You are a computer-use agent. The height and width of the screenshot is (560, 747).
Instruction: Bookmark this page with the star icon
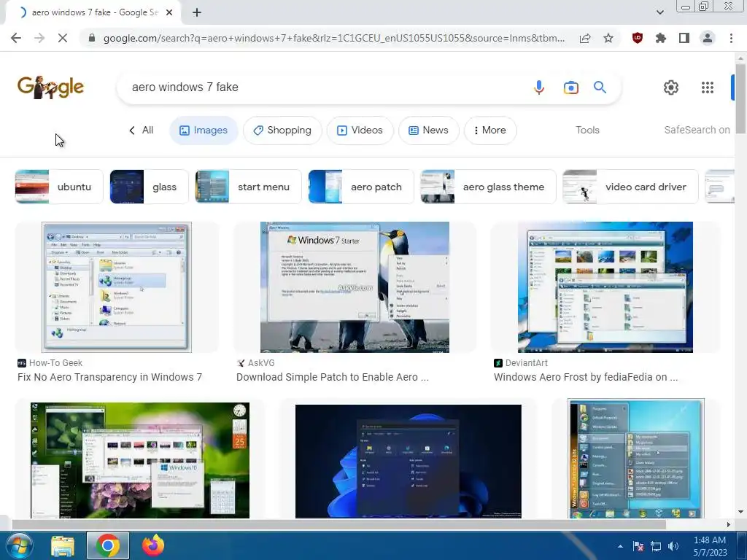608,38
